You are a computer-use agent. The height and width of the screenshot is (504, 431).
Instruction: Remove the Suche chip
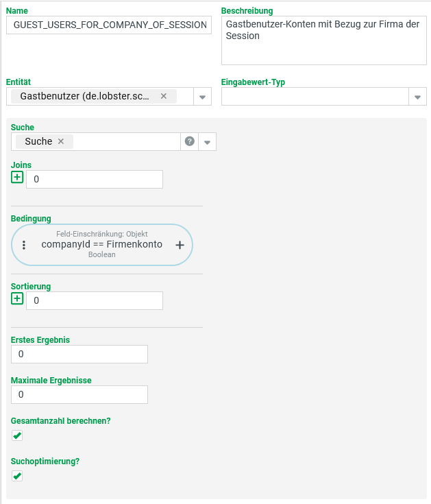point(61,141)
